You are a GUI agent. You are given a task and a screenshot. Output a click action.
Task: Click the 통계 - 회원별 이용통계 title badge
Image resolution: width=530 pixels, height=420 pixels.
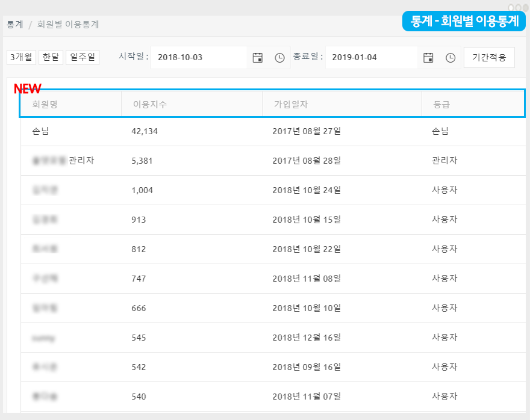coord(464,21)
